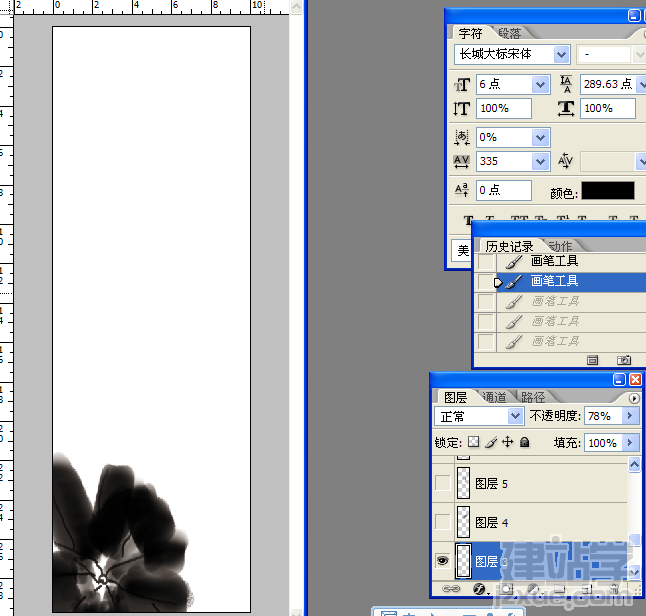Open the 不透明度 opacity slider arrow
Image resolution: width=646 pixels, height=616 pixels.
pyautogui.click(x=630, y=416)
